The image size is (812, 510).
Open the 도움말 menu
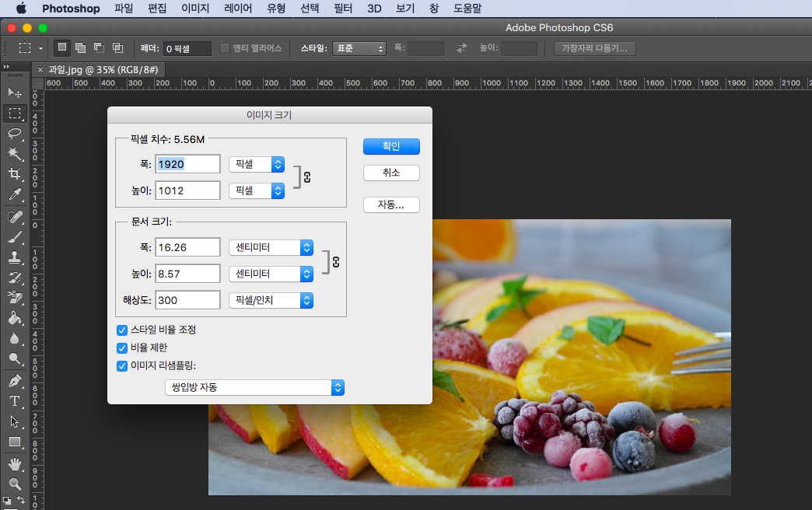tap(467, 9)
